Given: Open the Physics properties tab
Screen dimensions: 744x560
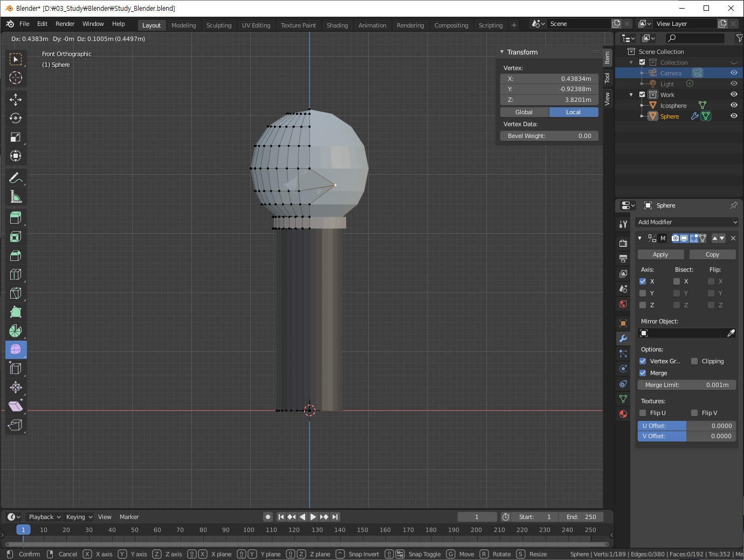Looking at the screenshot, I should (x=623, y=369).
